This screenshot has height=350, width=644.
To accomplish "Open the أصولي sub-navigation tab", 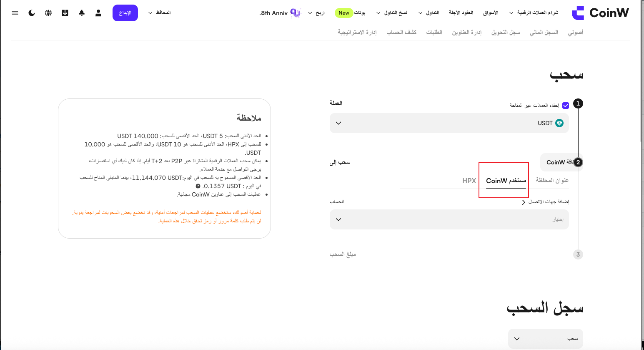I will tap(576, 32).
